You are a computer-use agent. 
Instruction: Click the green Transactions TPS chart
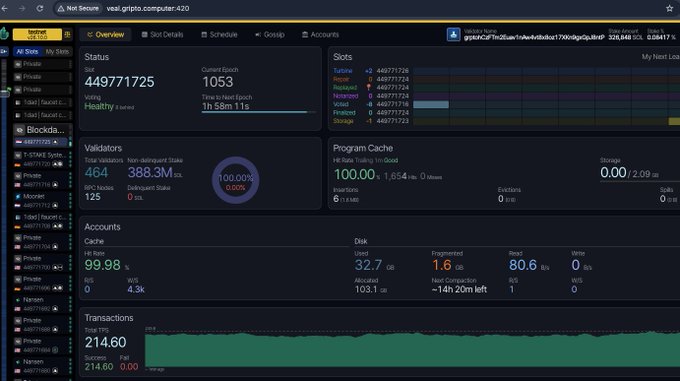coord(412,350)
